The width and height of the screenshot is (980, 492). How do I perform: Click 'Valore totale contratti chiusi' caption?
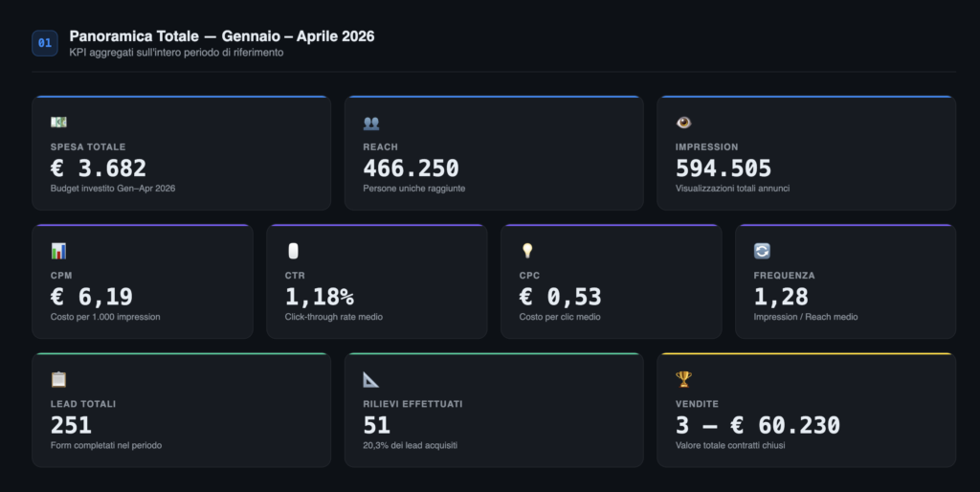tap(730, 445)
